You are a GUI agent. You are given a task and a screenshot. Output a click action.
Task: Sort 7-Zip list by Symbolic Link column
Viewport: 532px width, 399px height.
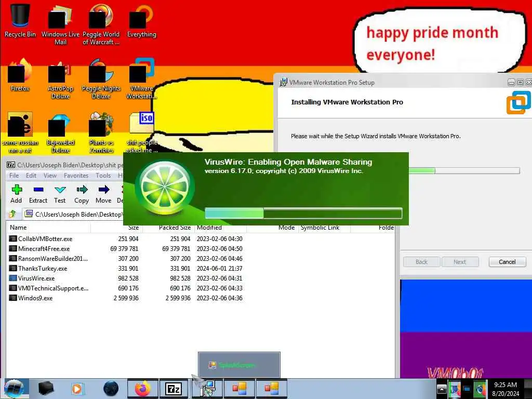click(x=324, y=228)
